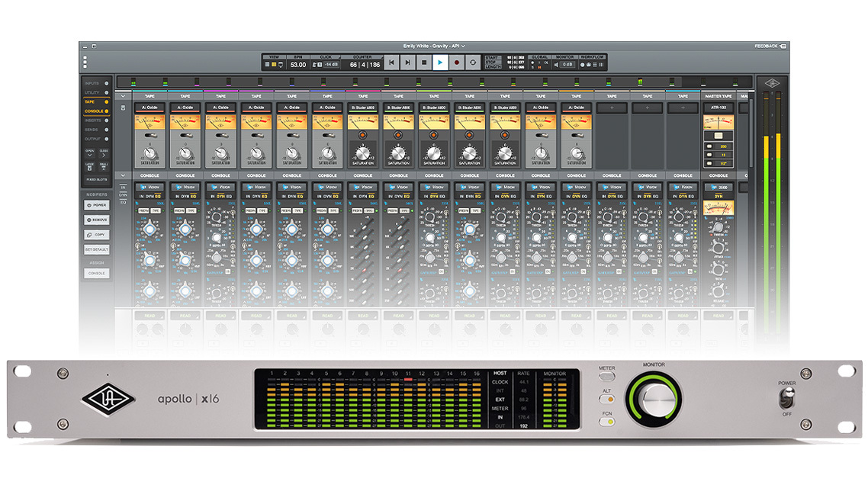
Task: Click the SET DEFAULT modifier button
Action: pos(97,249)
